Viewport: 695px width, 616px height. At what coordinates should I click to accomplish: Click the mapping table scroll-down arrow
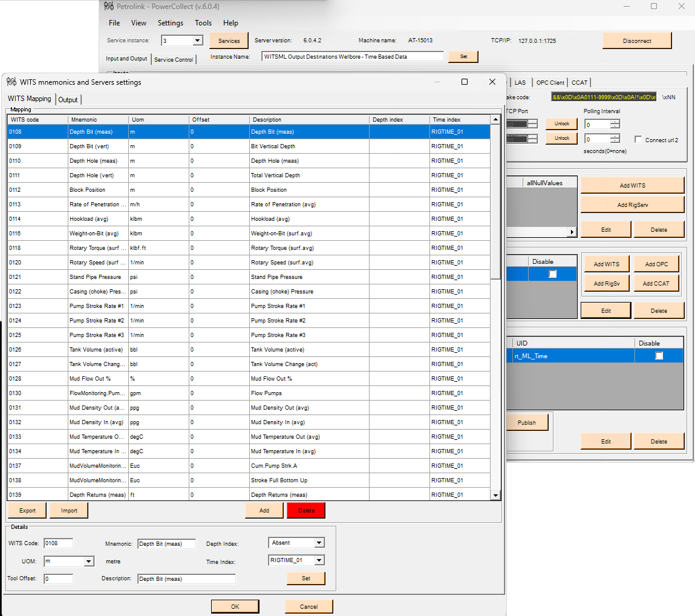pyautogui.click(x=495, y=495)
